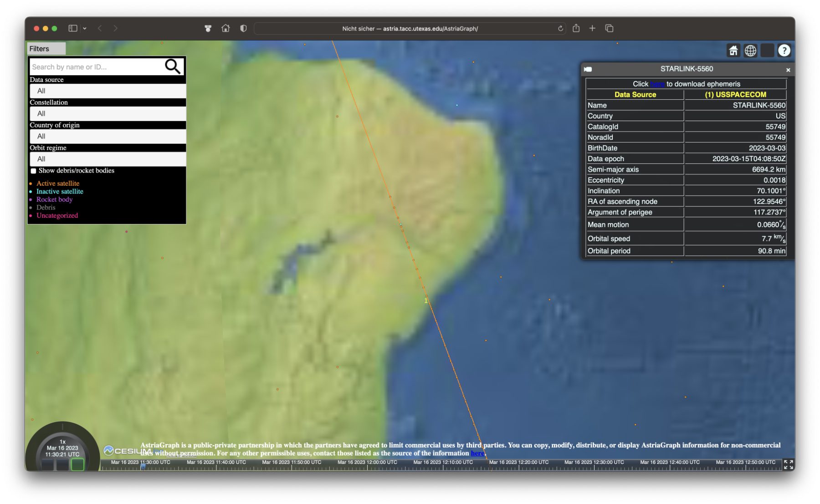Click the Semi-major axis value 6694.2 km
The height and width of the screenshot is (504, 820).
coord(769,169)
